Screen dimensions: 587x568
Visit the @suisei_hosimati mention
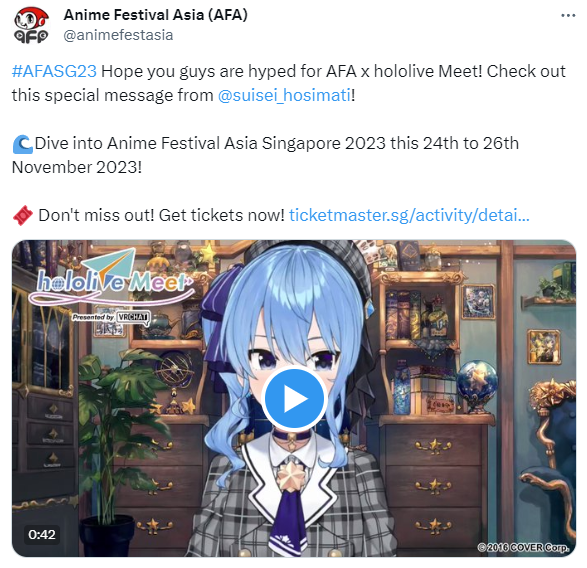285,95
